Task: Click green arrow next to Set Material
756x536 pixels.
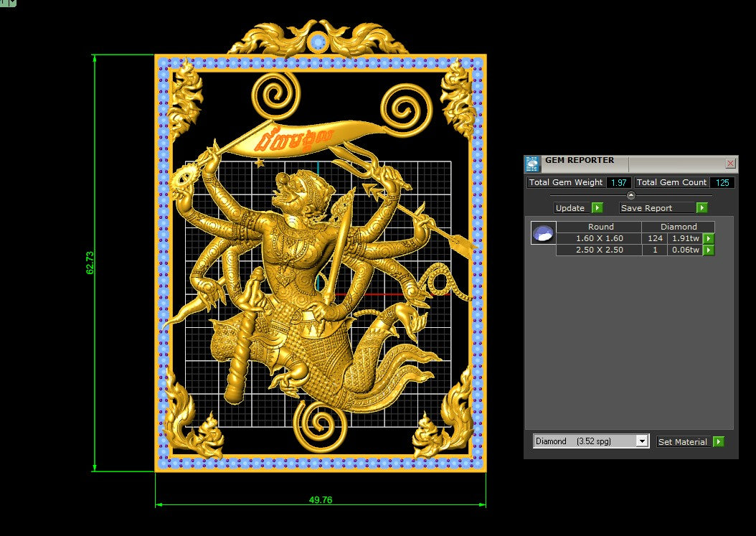Action: click(x=719, y=441)
